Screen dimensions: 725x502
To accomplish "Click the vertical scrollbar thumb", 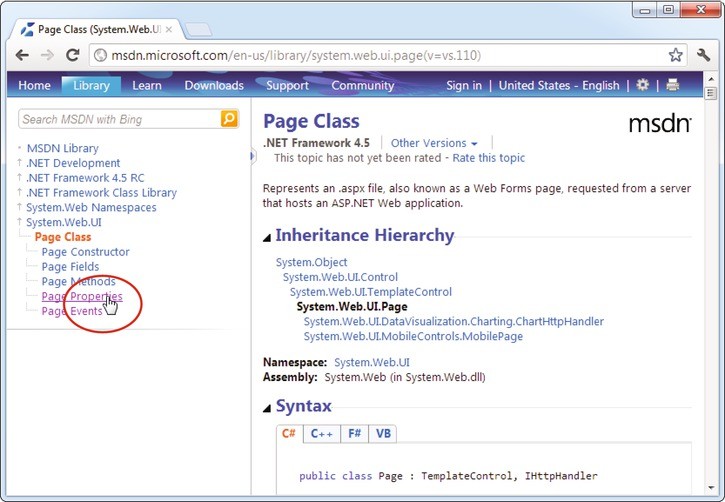I will [x=711, y=93].
